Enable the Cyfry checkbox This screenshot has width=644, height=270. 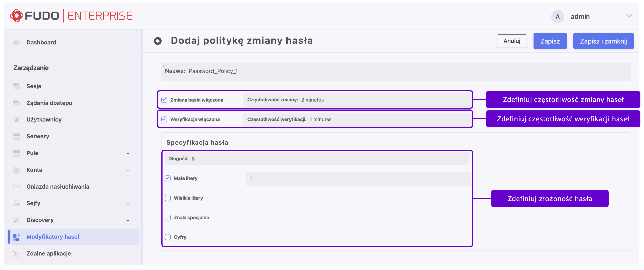point(168,237)
